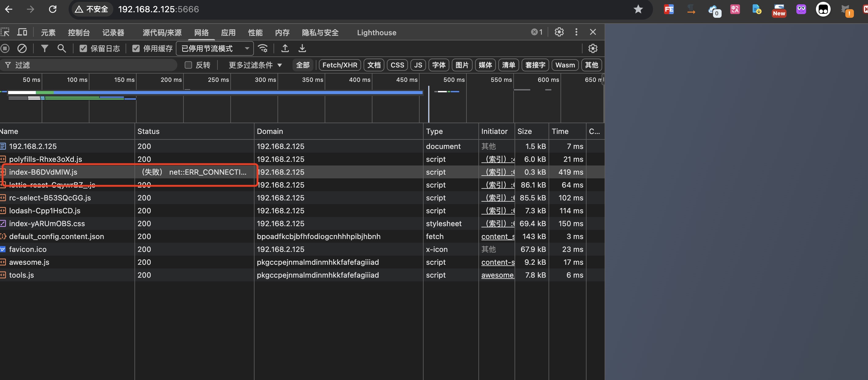
Task: Filter requests by JS type
Action: pyautogui.click(x=418, y=65)
